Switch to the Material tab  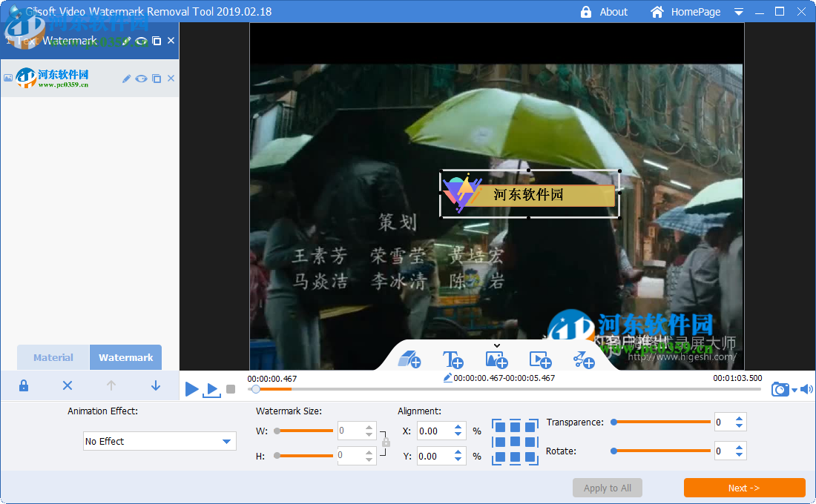[53, 357]
